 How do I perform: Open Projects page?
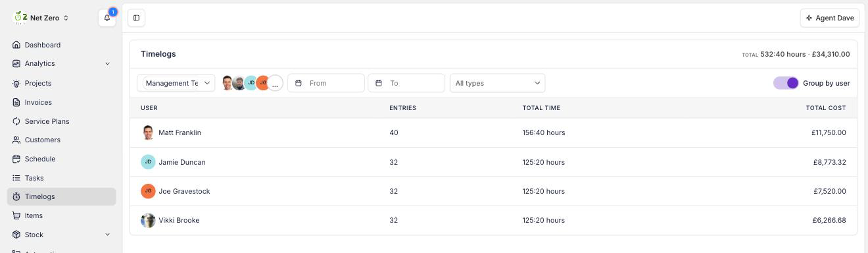point(62,83)
